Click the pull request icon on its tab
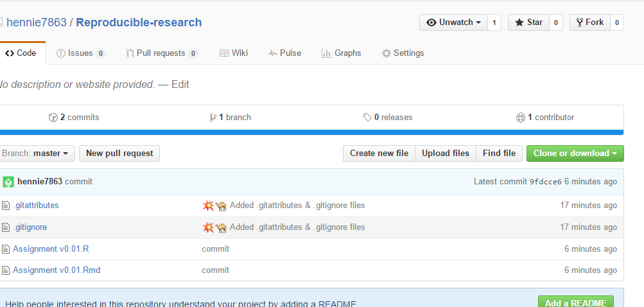Viewport: 644px width, 307px height. pyautogui.click(x=130, y=53)
